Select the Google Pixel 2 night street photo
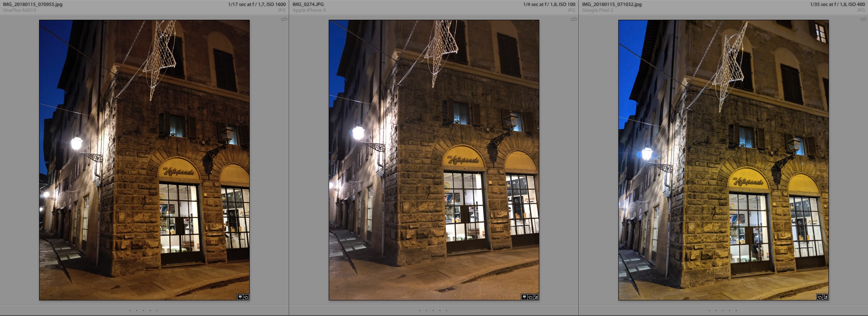The height and width of the screenshot is (316, 868). (x=723, y=160)
